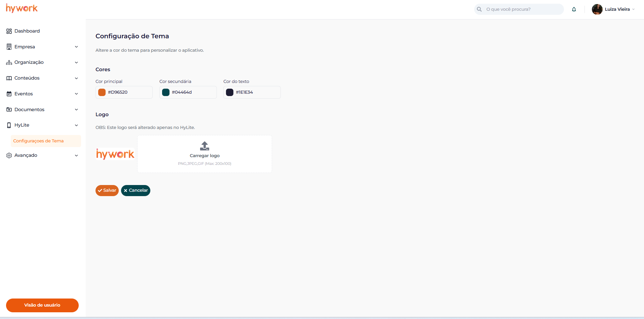Click the notification bell icon

point(574,9)
